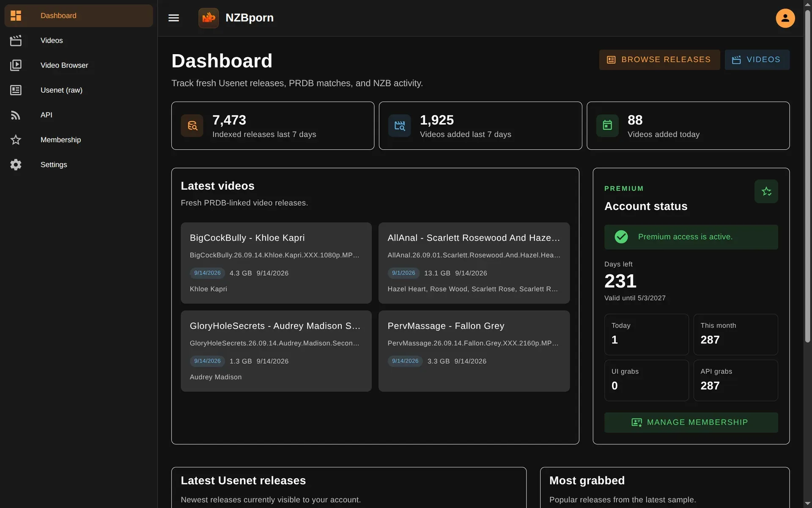Click the Today grabs tile

647,334
